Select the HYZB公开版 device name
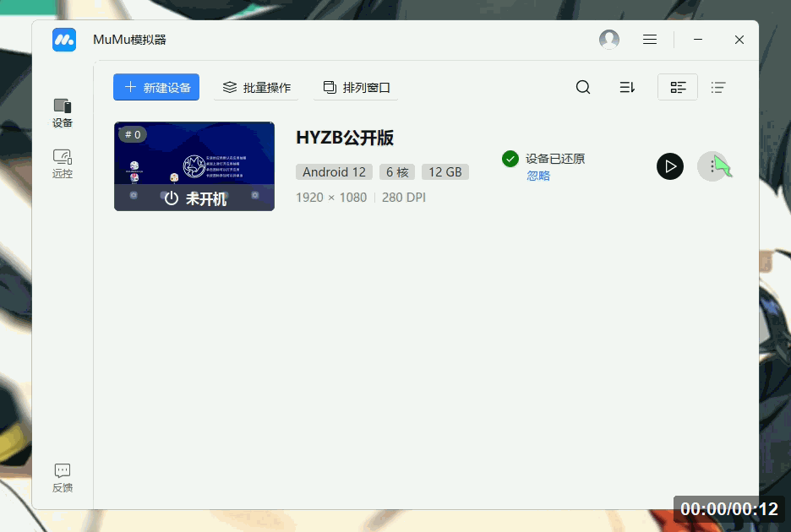Screen dimensions: 791x532 point(345,138)
